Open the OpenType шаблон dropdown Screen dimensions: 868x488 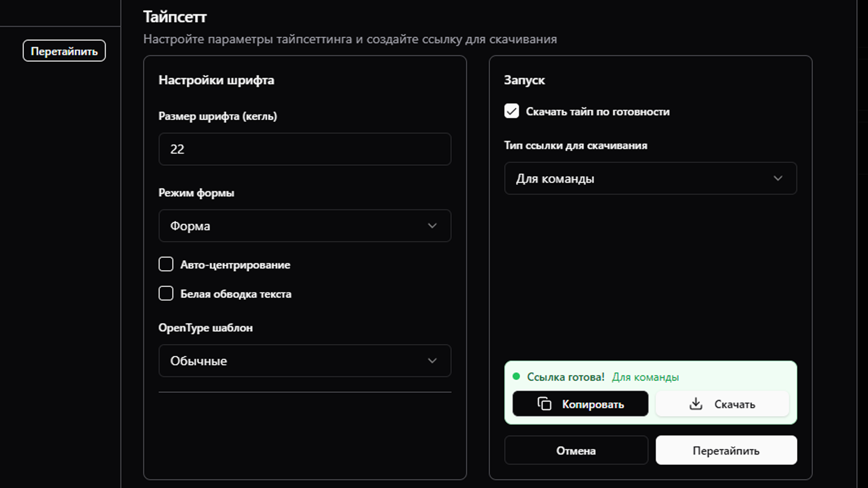[x=304, y=361]
